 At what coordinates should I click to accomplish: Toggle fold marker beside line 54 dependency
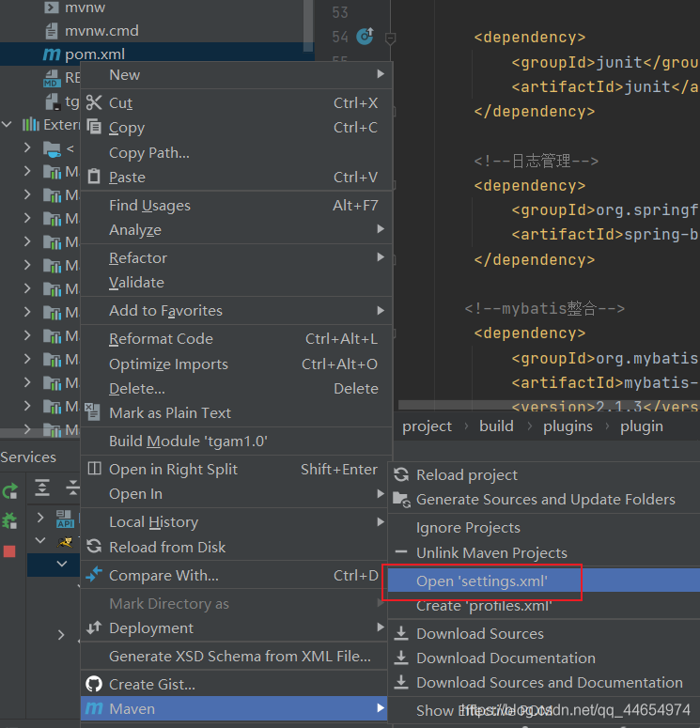click(390, 38)
